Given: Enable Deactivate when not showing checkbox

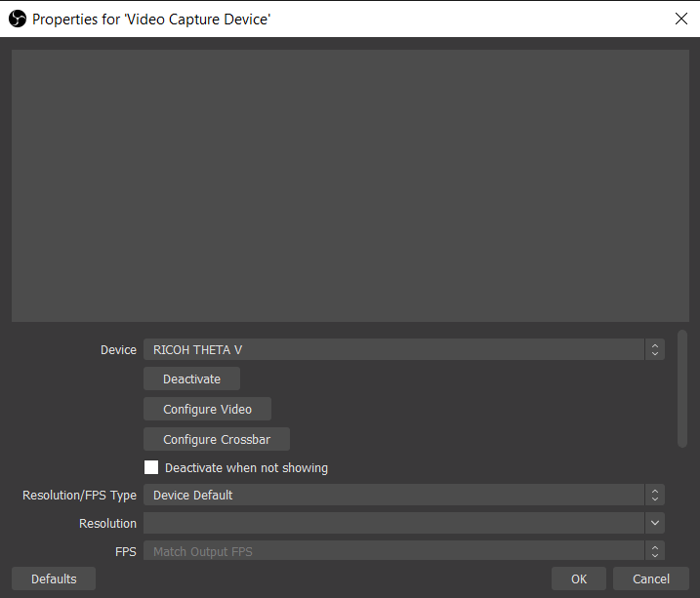Looking at the screenshot, I should pos(151,468).
